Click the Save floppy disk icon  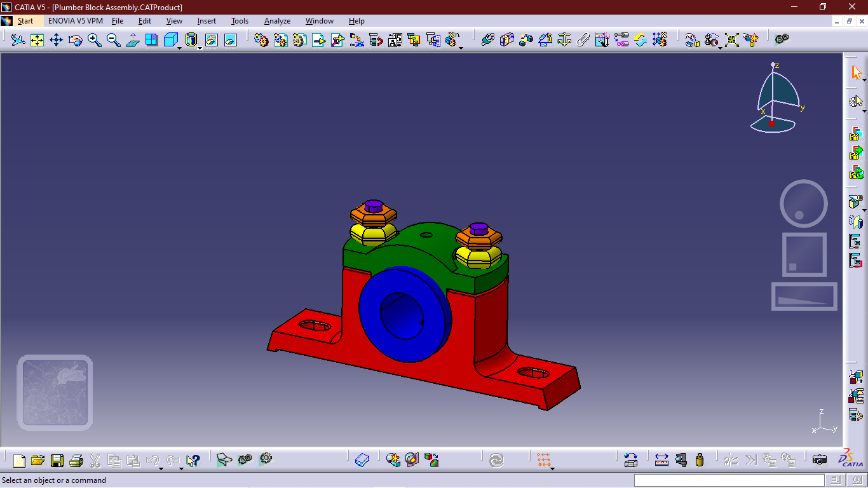[57, 460]
